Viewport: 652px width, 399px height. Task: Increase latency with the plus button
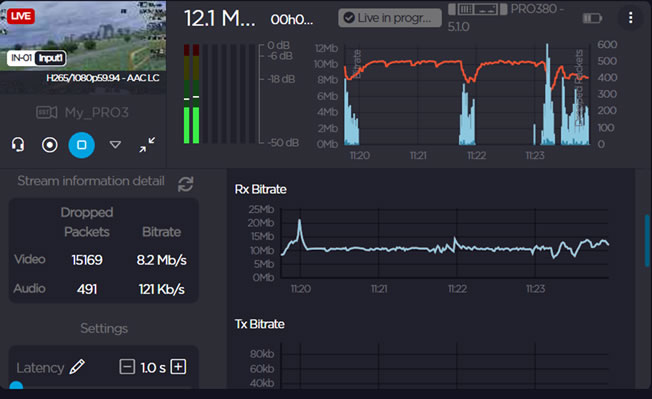pyautogui.click(x=178, y=367)
